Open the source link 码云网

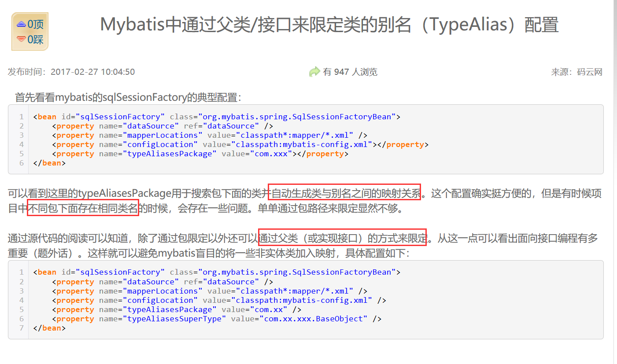click(x=590, y=72)
